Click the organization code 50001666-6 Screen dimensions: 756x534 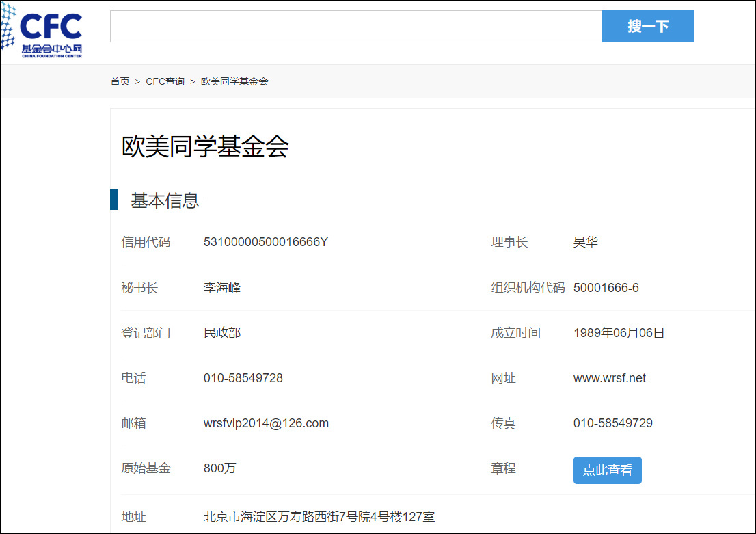tap(606, 288)
